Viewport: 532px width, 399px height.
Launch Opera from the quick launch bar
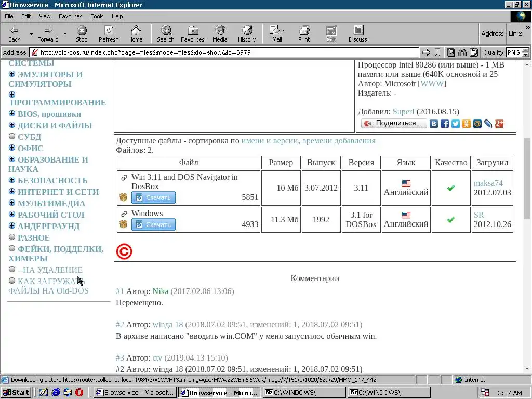point(79,393)
